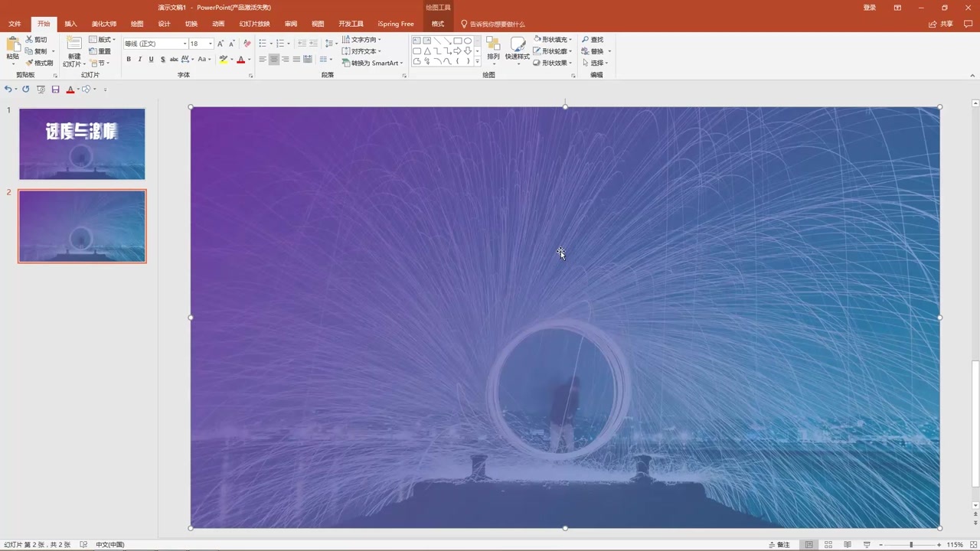Screen dimensions: 980x551
Task: Expand Section (节) dropdown
Action: [x=100, y=63]
